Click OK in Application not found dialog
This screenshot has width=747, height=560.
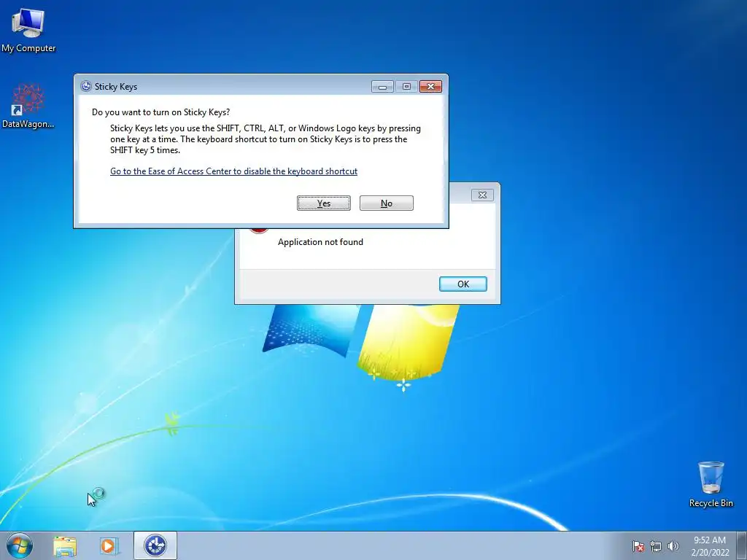point(463,284)
